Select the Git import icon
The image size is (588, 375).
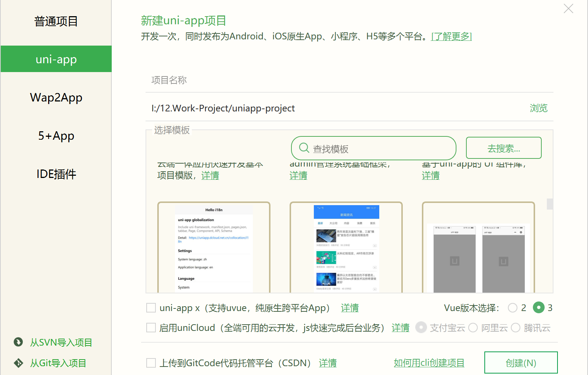coord(18,363)
